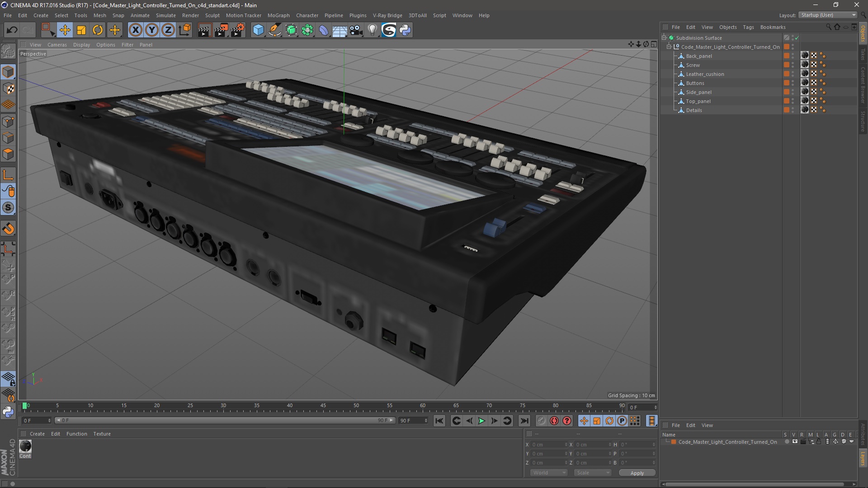Click the Apply button in coordinates panel
868x488 pixels.
637,473
